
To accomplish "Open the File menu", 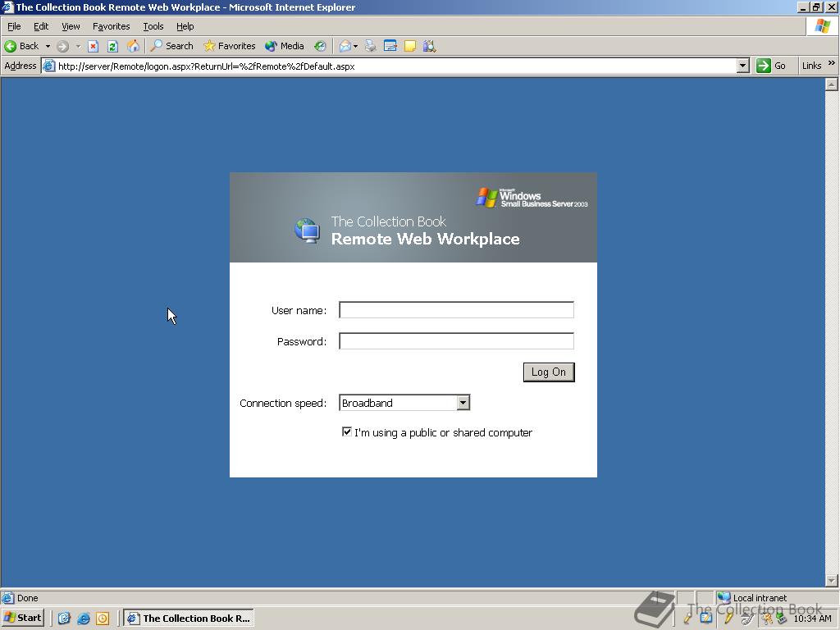I will [14, 26].
